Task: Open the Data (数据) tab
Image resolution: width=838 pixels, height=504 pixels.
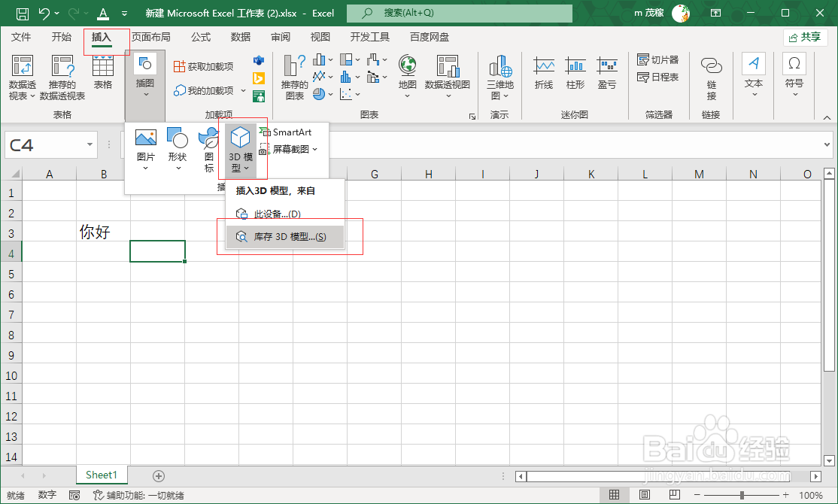Action: pos(241,37)
